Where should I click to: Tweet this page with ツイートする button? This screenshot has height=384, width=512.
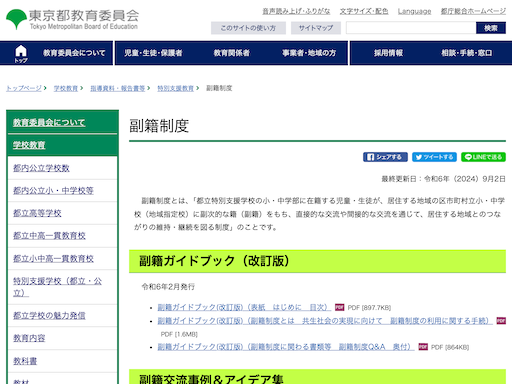(x=434, y=157)
